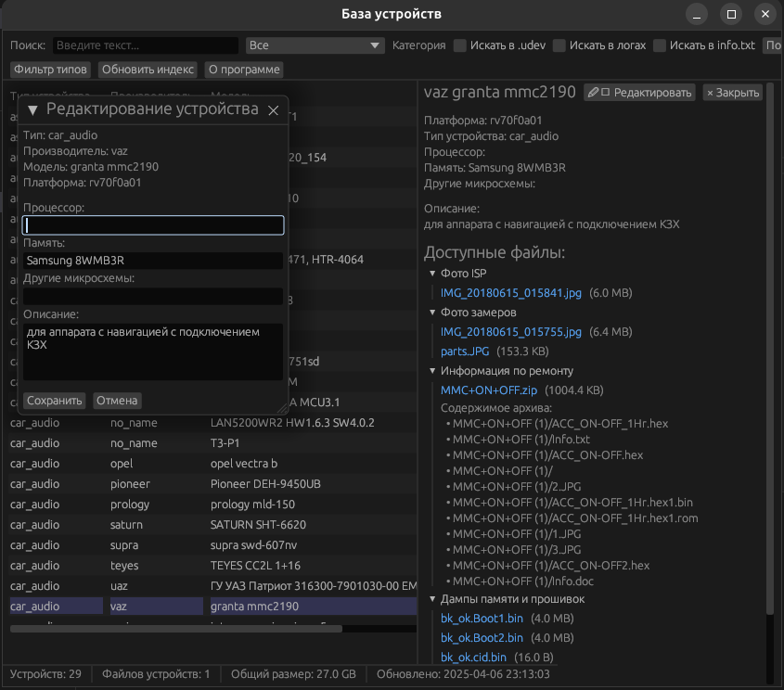Click the Устройств: 29 status entry
Viewport: 784px width, 690px height.
tap(45, 674)
